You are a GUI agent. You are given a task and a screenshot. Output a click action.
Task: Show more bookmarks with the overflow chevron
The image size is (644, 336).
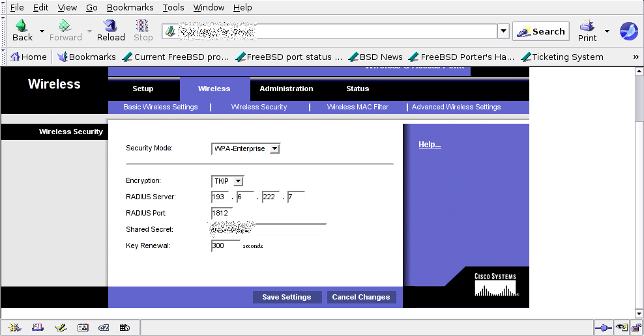point(636,57)
